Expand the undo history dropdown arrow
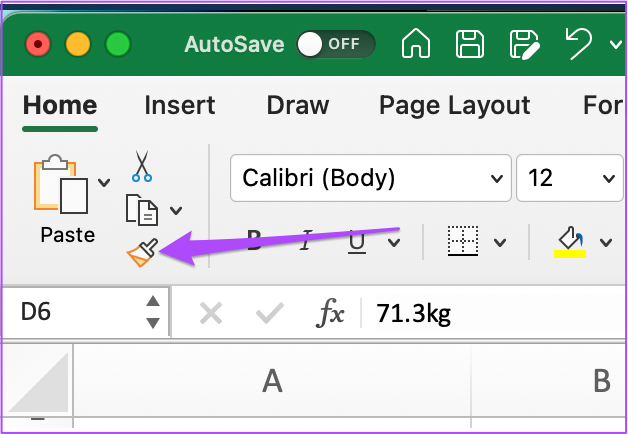Image resolution: width=628 pixels, height=434 pixels. 615,44
